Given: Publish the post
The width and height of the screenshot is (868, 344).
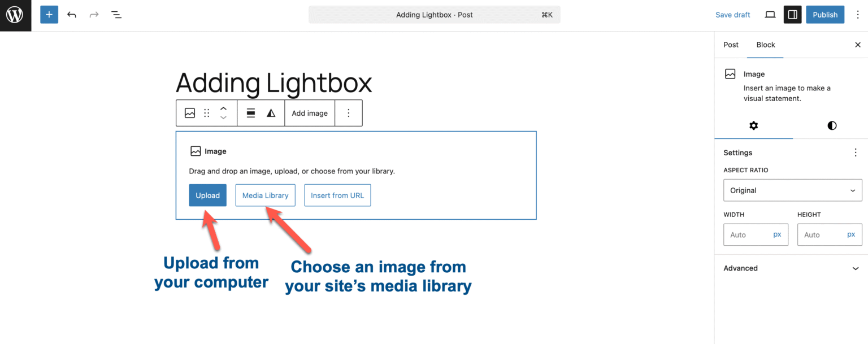Looking at the screenshot, I should [824, 14].
